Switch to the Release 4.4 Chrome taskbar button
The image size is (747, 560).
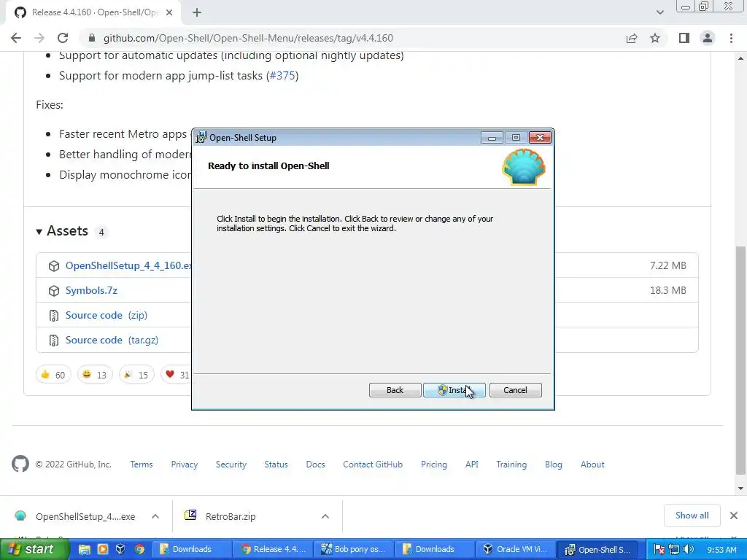[x=272, y=549]
